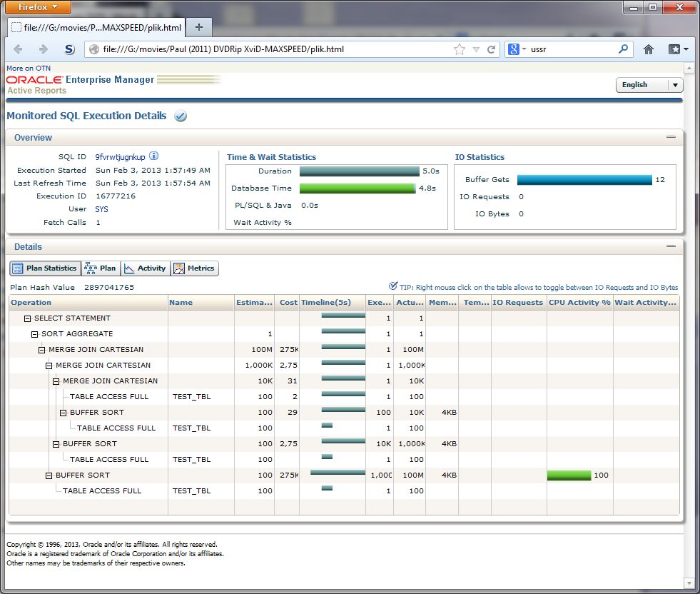
Task: Open the SQL ID 9fvrwtjugnkup link
Action: point(120,157)
